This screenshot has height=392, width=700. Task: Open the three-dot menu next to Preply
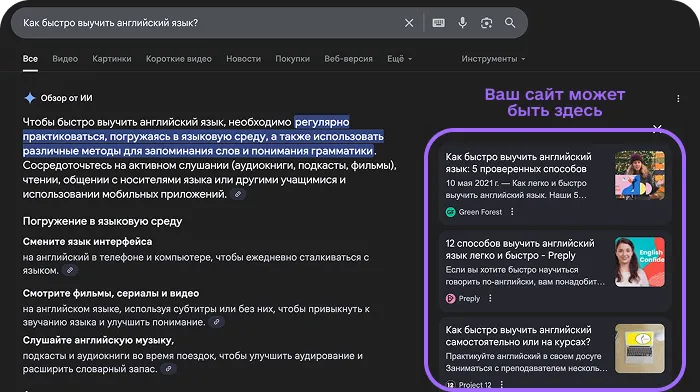(x=490, y=298)
